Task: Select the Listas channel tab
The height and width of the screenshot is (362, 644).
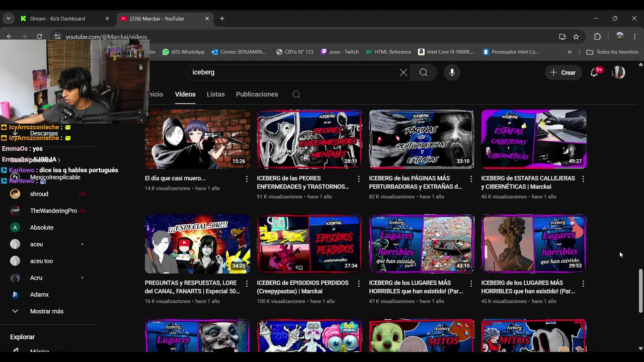Action: [x=215, y=95]
